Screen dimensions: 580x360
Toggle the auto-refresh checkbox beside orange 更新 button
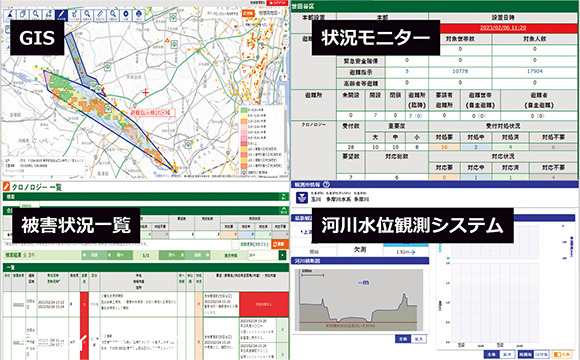click(x=235, y=245)
